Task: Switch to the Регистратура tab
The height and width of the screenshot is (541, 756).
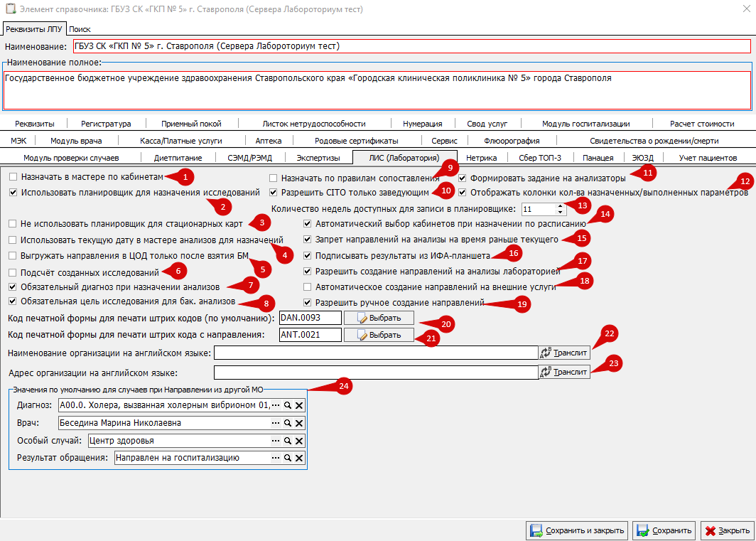Action: [106, 124]
